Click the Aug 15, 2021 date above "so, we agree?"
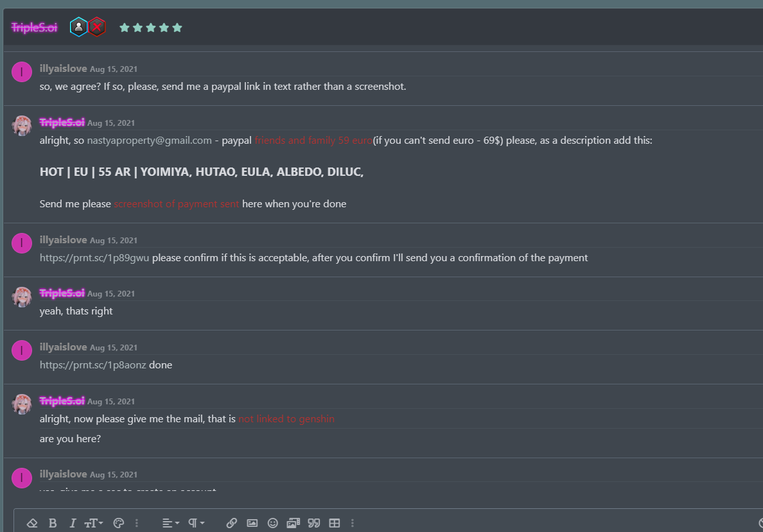 114,69
